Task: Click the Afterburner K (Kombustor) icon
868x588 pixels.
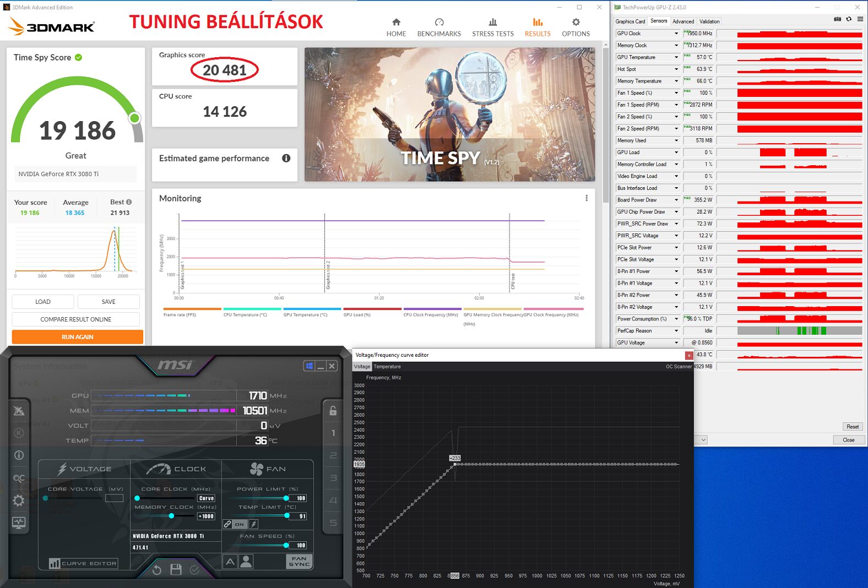Action: pos(19,433)
